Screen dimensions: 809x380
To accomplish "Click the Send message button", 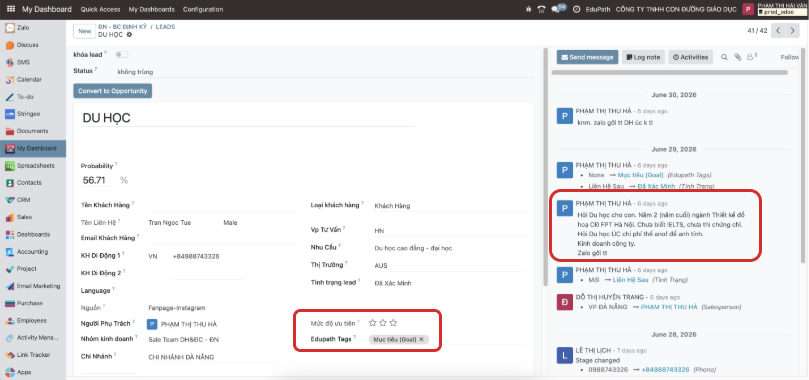I will coord(587,57).
